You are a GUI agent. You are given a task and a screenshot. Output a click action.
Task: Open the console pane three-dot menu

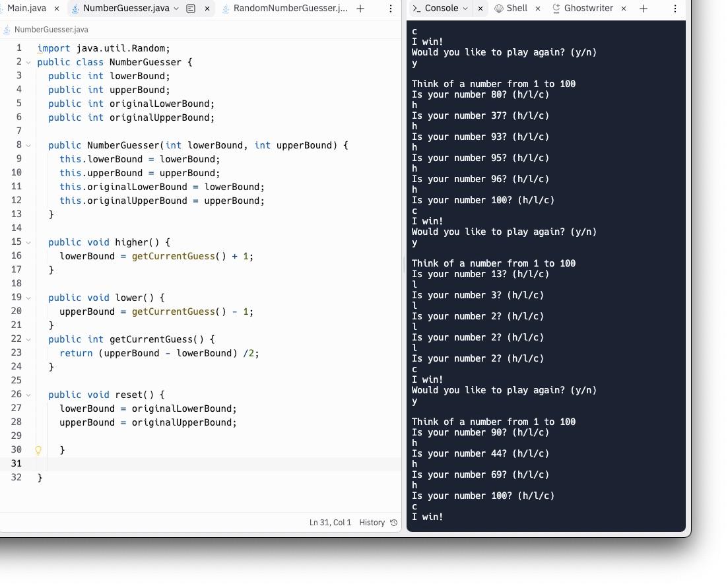pyautogui.click(x=675, y=9)
